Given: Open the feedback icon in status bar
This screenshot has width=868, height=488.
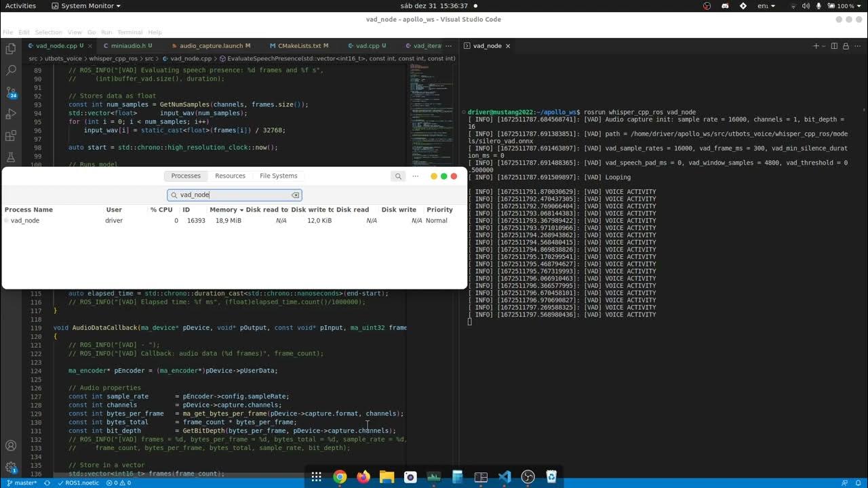Looking at the screenshot, I should [844, 483].
